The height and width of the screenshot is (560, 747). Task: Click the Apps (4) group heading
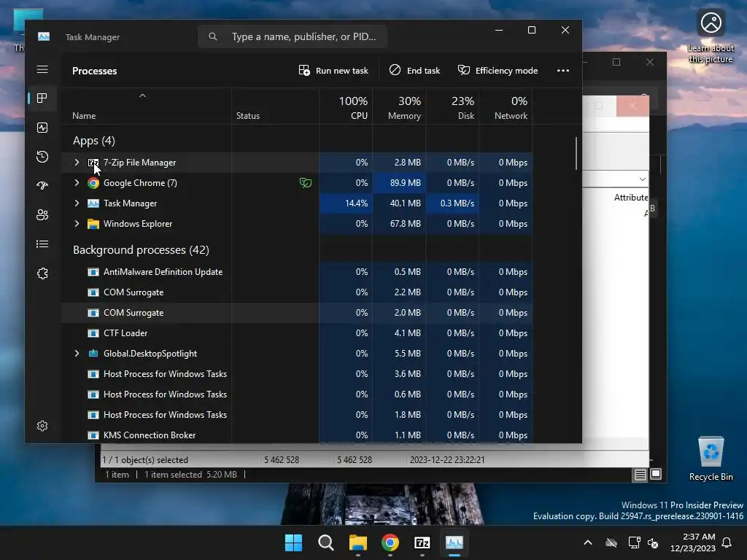(x=94, y=141)
